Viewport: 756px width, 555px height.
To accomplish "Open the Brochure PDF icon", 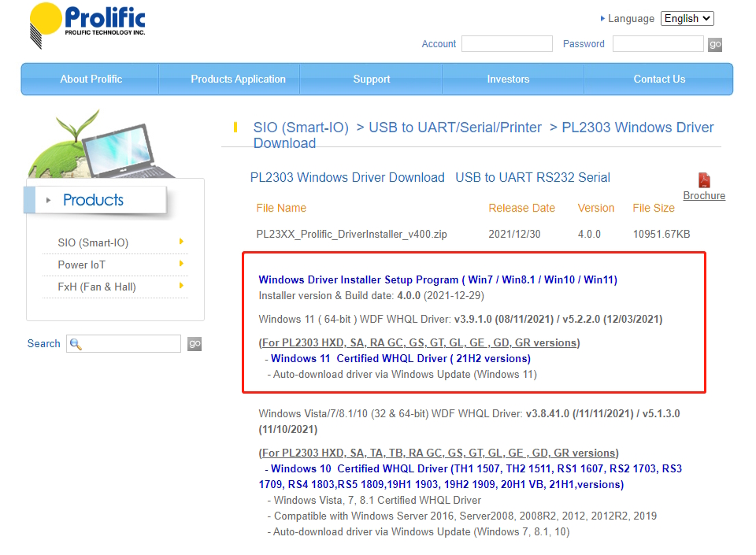I will (703, 180).
